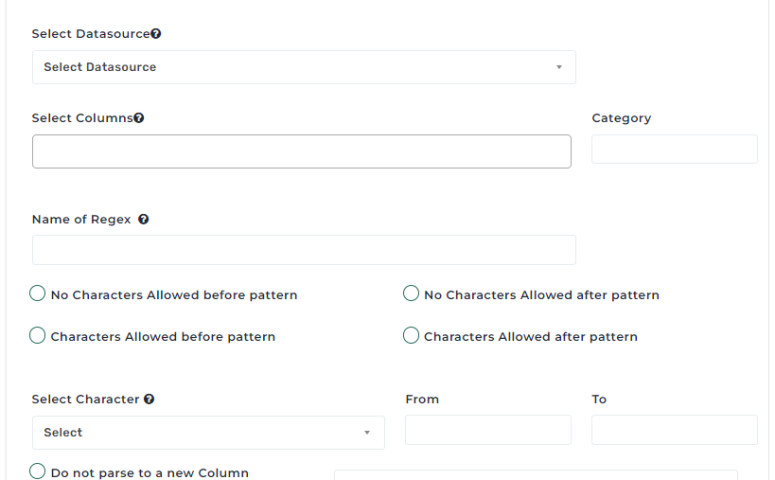This screenshot has width=775, height=480.
Task: Click help icon next to Name of Regex
Action: click(144, 220)
